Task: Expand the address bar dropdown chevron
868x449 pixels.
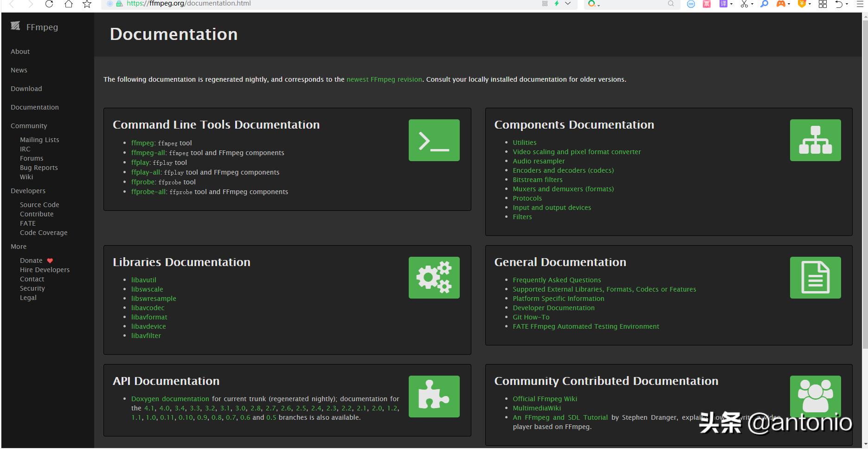Action: 568,4
